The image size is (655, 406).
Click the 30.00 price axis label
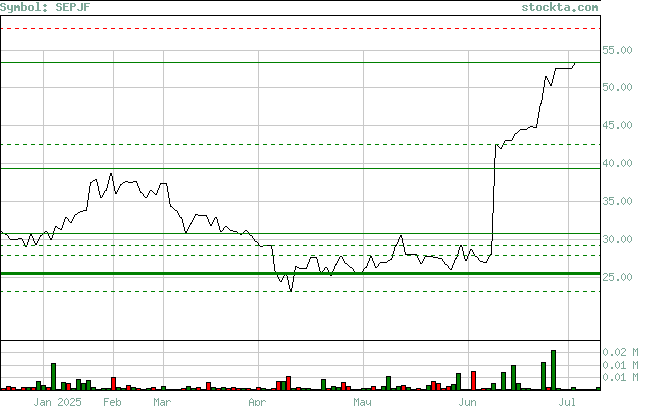617,239
